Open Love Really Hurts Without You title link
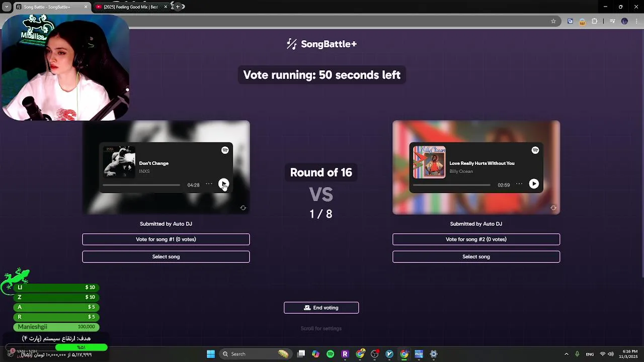644x362 pixels. [482, 163]
